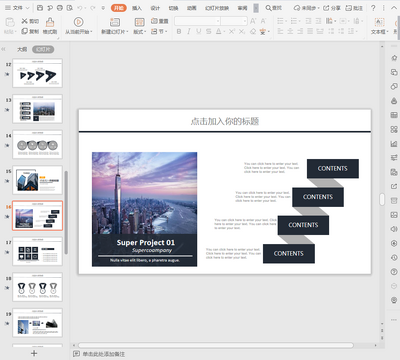The height and width of the screenshot is (360, 400).
Task: Click the horizontal scrollbar below the slide
Action: 216,345
